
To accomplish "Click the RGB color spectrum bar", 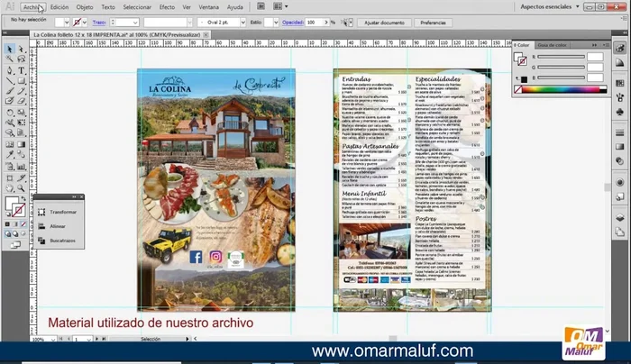I will (x=563, y=88).
